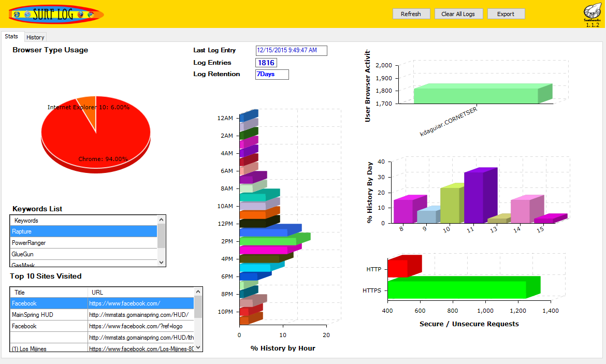Click the Log Retention 7Days field

[271, 75]
